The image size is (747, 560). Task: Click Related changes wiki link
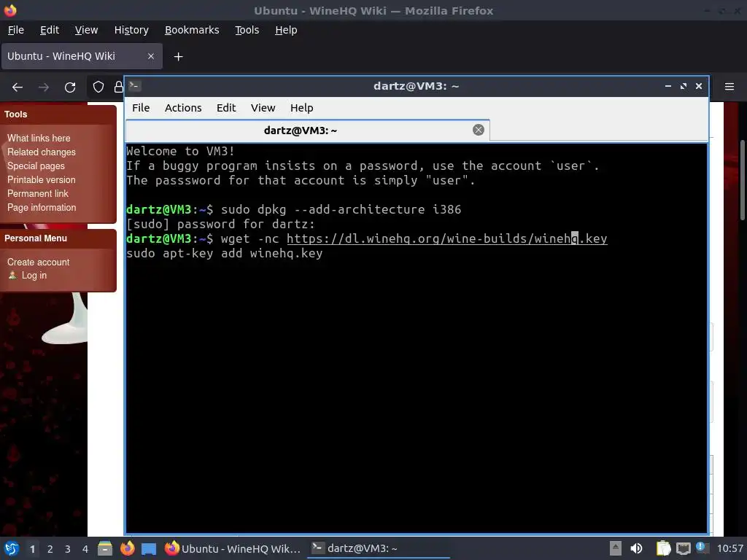tap(42, 152)
